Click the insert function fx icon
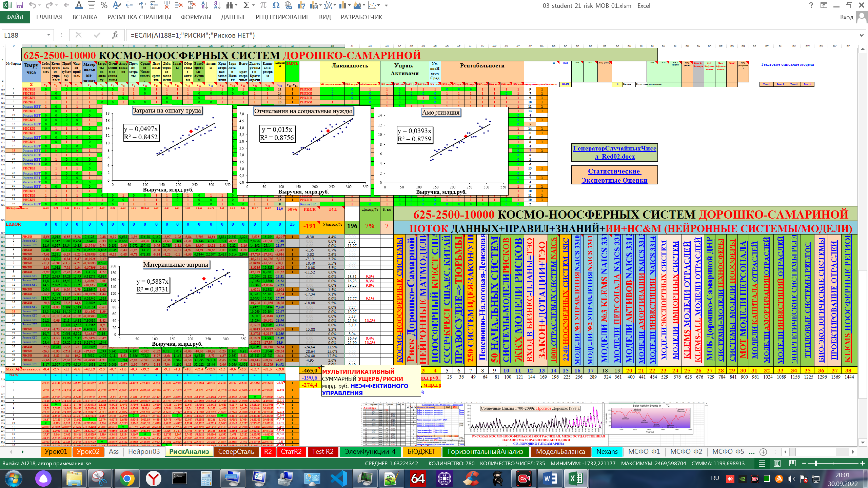The image size is (868, 488). pyautogui.click(x=115, y=35)
